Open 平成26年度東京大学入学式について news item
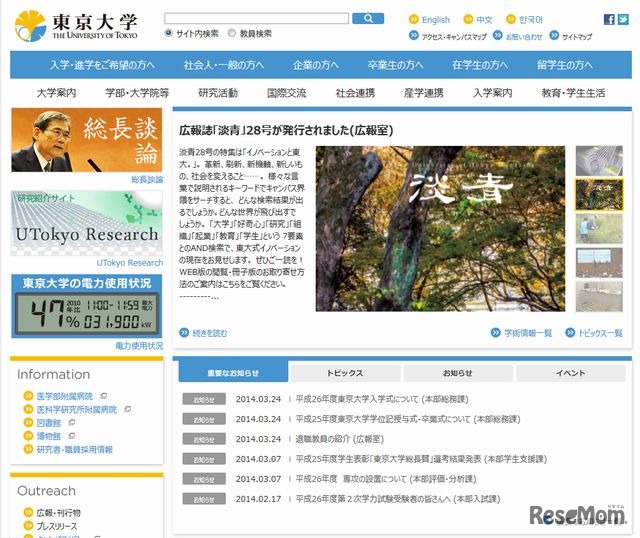This screenshot has height=538, width=640. pyautogui.click(x=382, y=399)
